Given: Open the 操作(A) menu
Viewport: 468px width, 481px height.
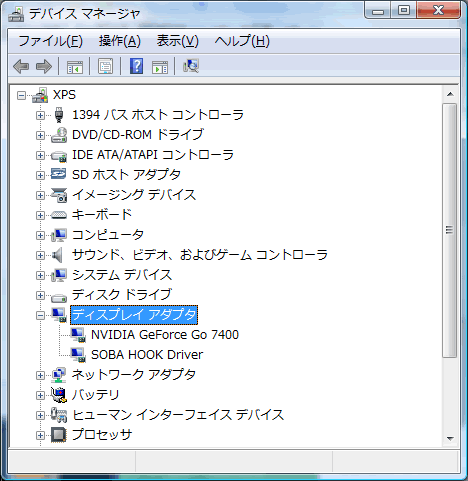Looking at the screenshot, I should pos(120,41).
